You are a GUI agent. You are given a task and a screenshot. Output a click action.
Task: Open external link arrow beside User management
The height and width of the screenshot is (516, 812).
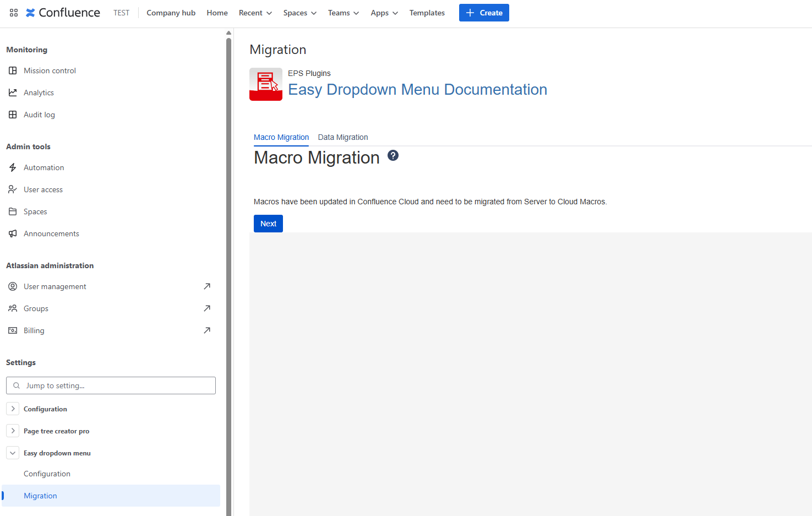coord(207,286)
